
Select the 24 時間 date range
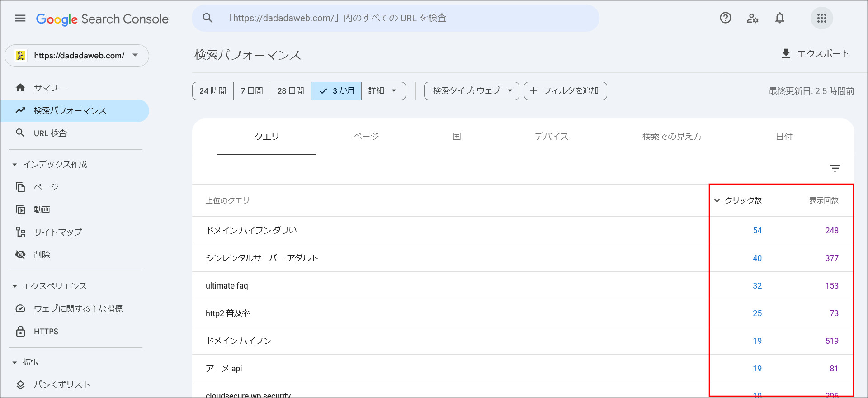point(213,91)
